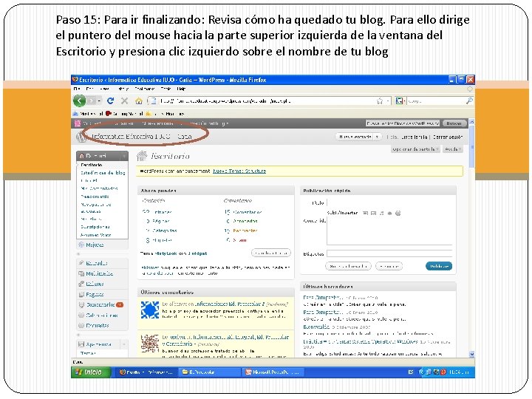532x399 pixels.
Task: Click the insert audio icon in Publicación rápida
Action: click(x=382, y=213)
